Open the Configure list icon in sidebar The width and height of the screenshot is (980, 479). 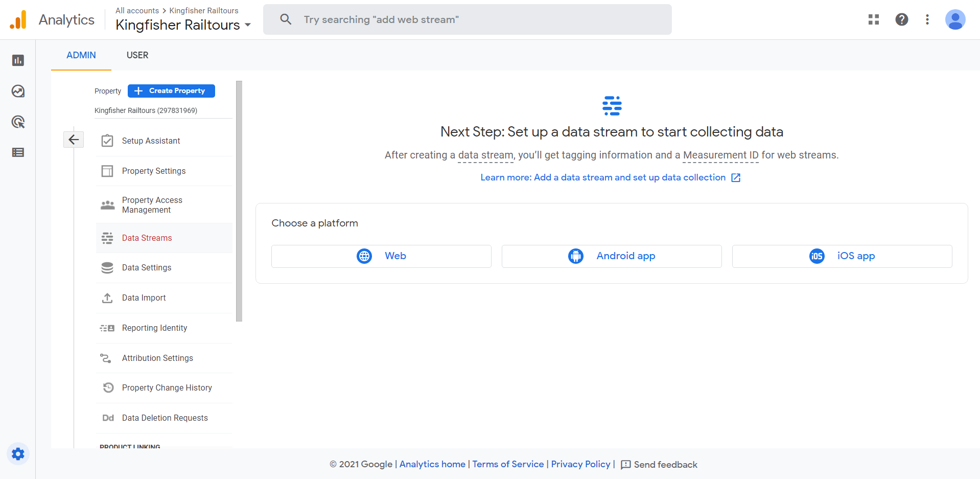[x=18, y=152]
